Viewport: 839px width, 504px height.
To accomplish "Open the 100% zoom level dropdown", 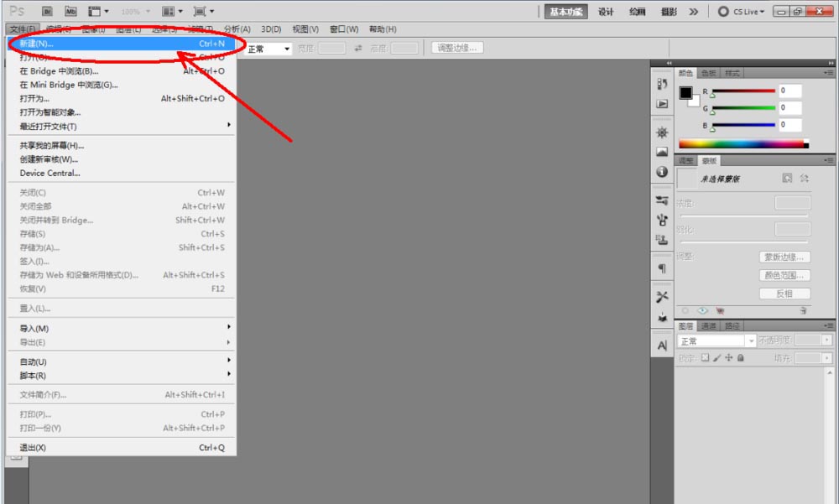I will point(135,11).
